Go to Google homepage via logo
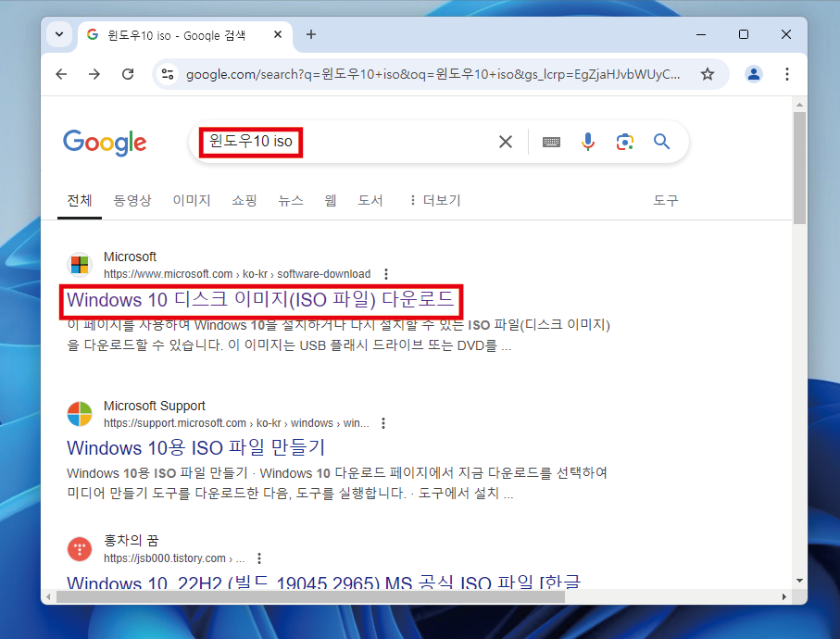 [x=105, y=143]
